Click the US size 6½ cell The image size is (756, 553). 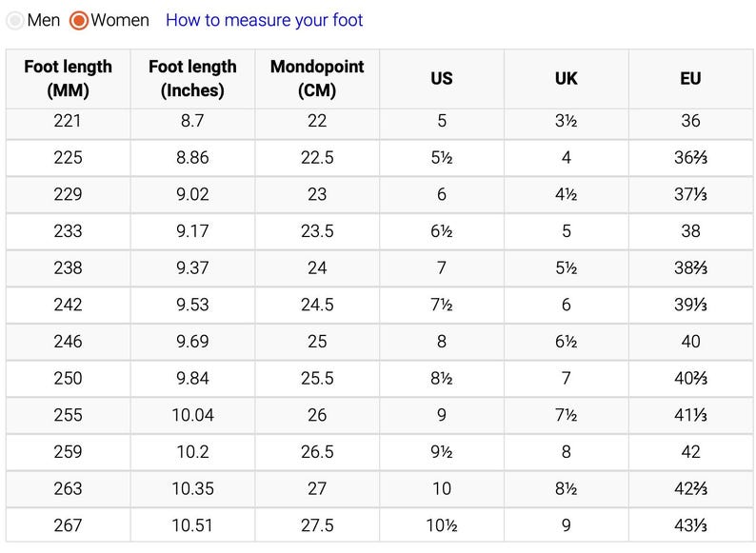(441, 231)
